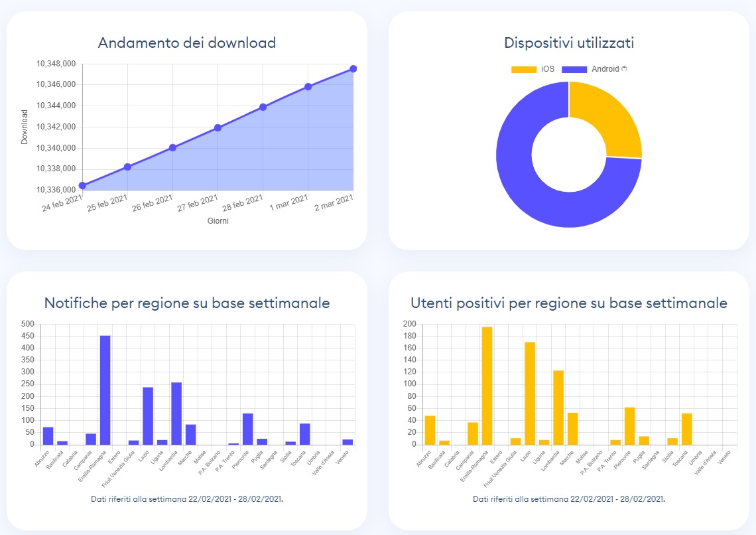
Task: Select the 24 feb 2021 download data point
Action: click(x=82, y=186)
